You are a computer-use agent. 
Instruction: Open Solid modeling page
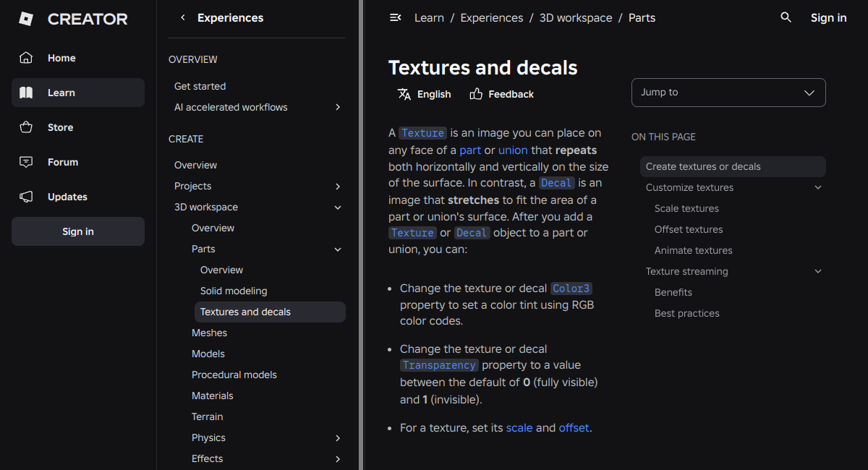tap(234, 291)
